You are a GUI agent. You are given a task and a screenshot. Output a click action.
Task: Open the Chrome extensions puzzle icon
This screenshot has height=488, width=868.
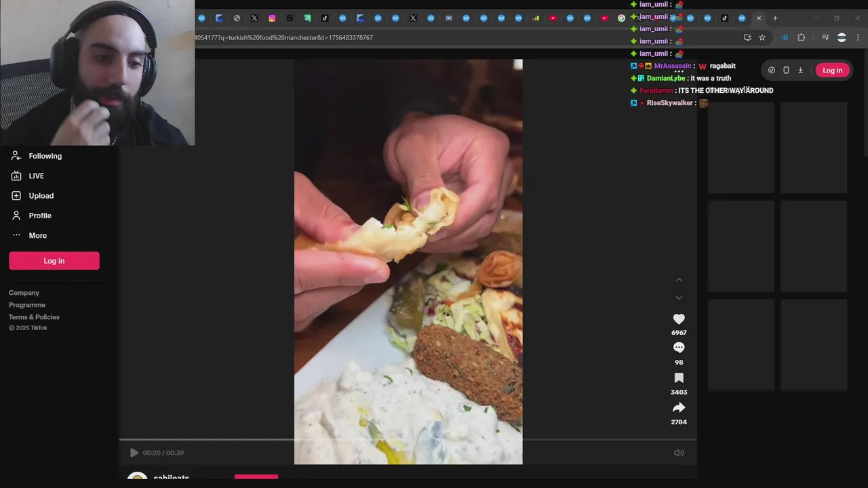pyautogui.click(x=801, y=37)
